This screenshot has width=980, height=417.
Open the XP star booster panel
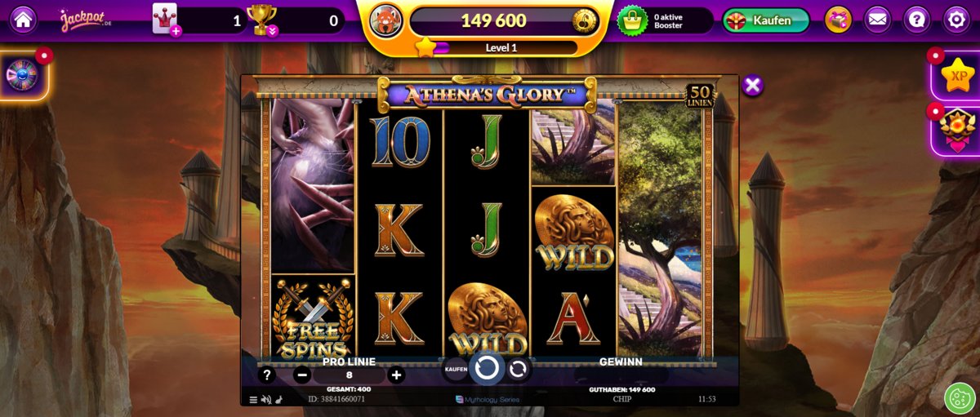[x=957, y=76]
